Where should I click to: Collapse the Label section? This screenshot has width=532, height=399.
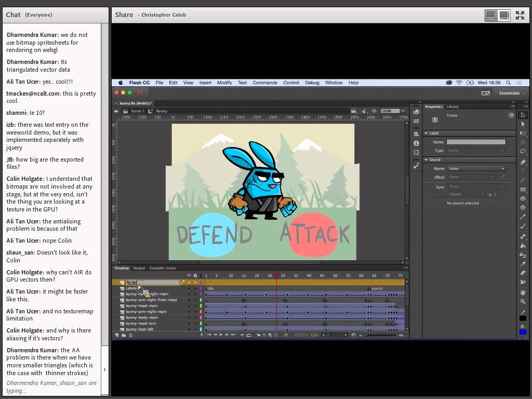426,133
